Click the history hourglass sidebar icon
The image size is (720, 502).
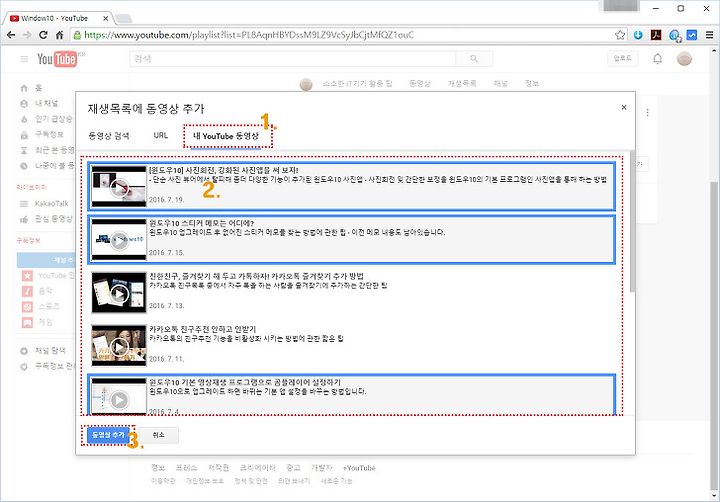click(x=24, y=150)
